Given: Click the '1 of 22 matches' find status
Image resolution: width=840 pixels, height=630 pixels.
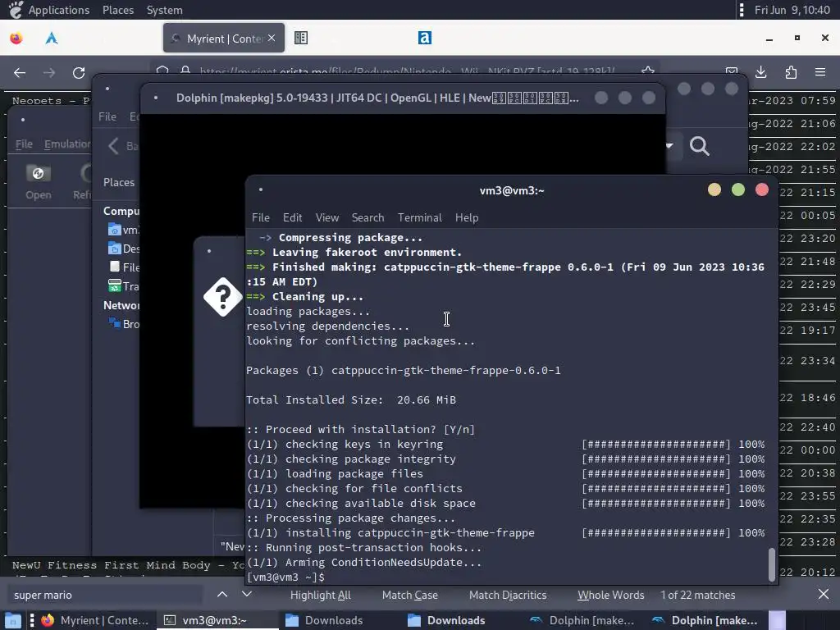Looking at the screenshot, I should coord(697,595).
